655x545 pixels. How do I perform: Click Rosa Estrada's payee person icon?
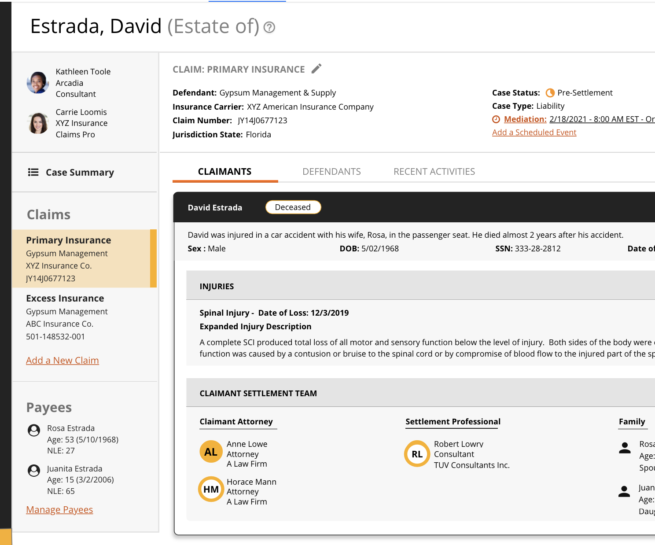click(x=34, y=431)
